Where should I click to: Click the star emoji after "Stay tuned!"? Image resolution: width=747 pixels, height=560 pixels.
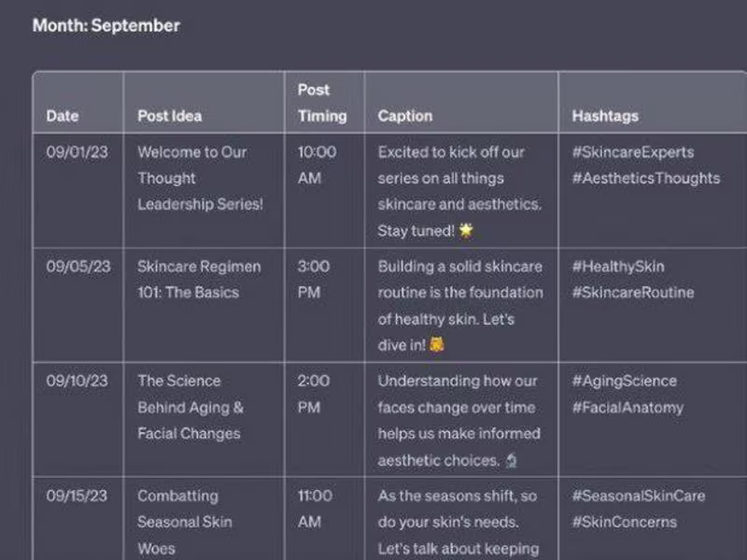click(x=465, y=231)
